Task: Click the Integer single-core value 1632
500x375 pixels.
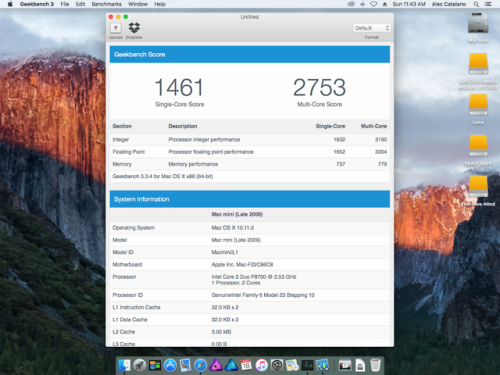Action: click(x=339, y=139)
